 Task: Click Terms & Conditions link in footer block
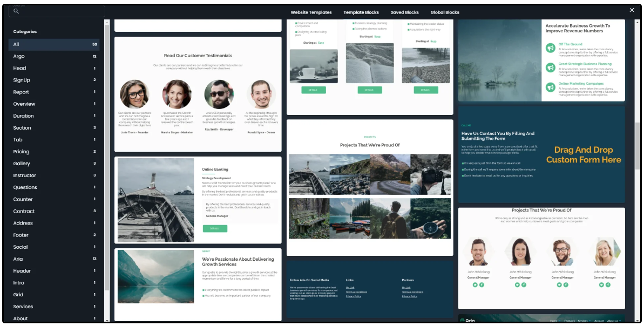pos(357,292)
